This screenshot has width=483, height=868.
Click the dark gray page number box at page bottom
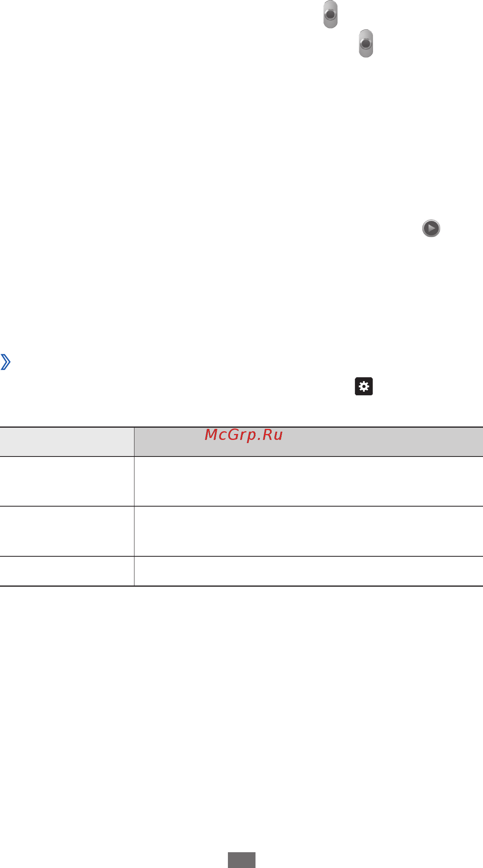[242, 860]
